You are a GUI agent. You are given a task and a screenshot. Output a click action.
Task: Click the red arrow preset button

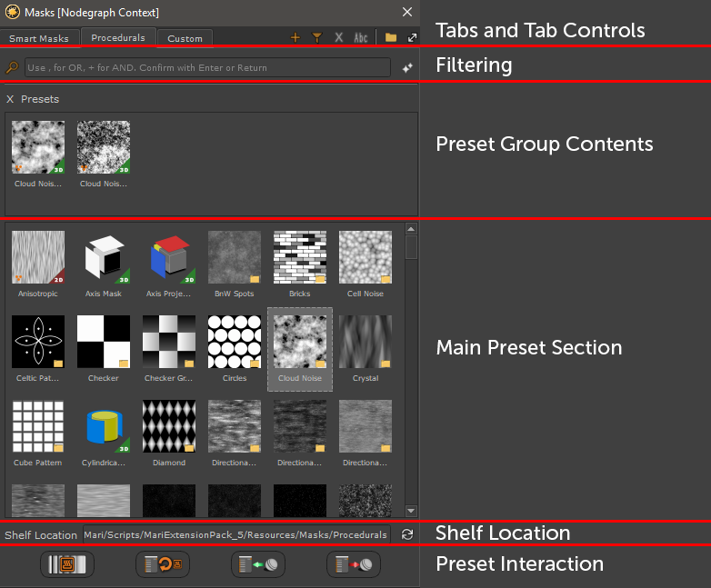pos(354,564)
